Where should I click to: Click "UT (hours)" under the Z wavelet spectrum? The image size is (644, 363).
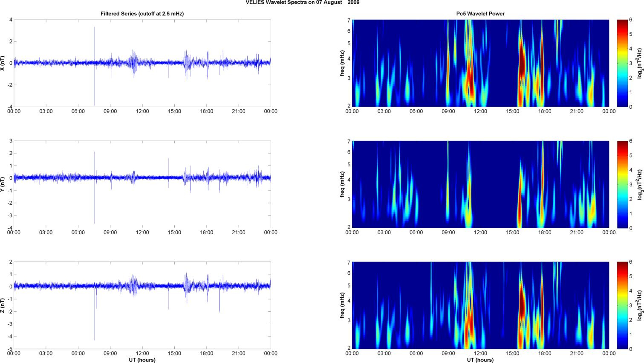[x=480, y=360]
